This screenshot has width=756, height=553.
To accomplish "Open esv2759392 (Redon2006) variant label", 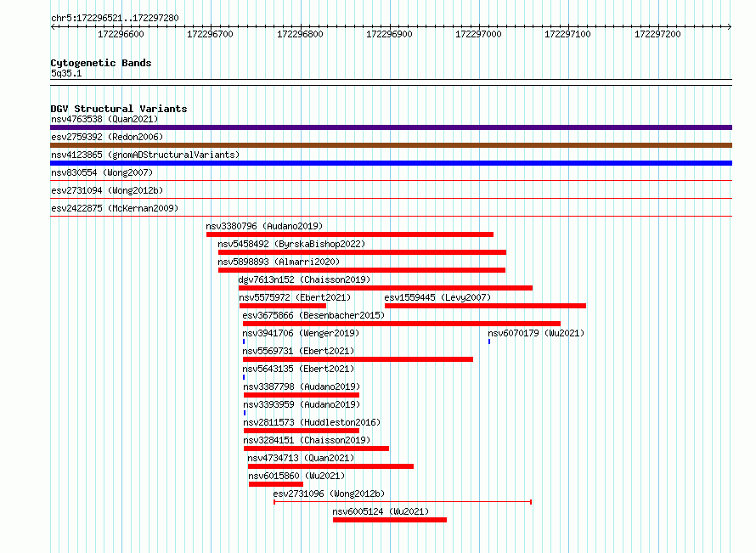I will (107, 137).
